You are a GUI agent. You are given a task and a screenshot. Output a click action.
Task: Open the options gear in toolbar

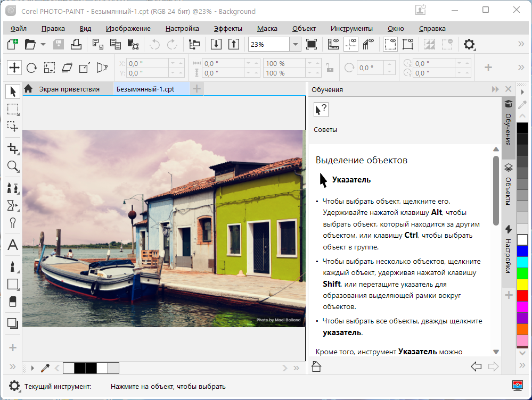(x=469, y=45)
